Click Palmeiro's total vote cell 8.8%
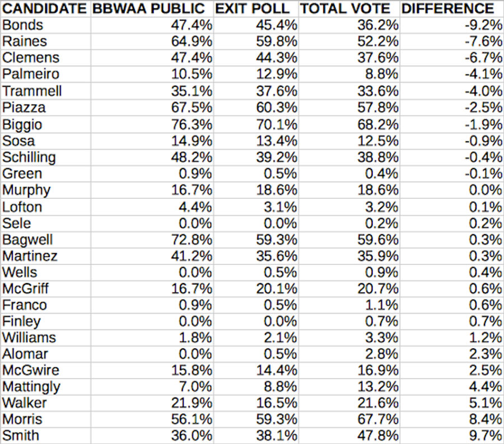The width and height of the screenshot is (504, 444). 349,74
